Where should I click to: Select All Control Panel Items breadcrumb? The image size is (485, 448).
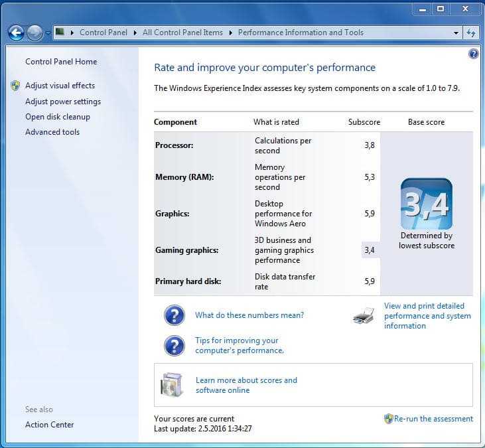pyautogui.click(x=182, y=33)
